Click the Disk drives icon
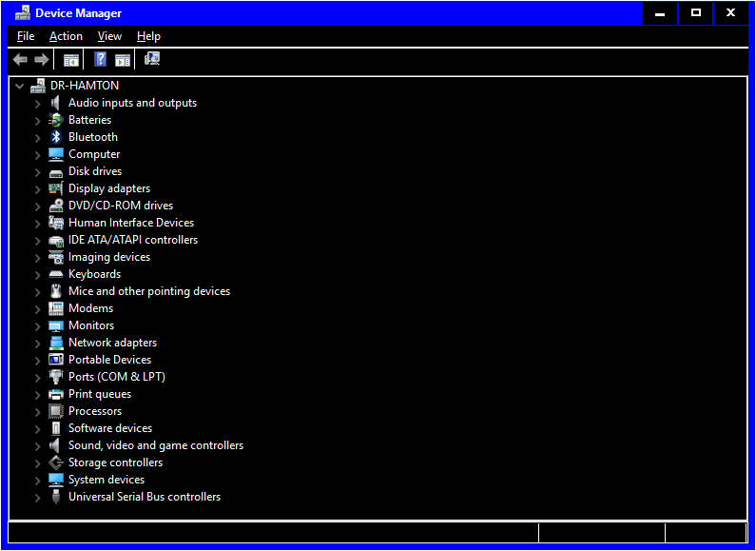This screenshot has width=756, height=551. (56, 172)
